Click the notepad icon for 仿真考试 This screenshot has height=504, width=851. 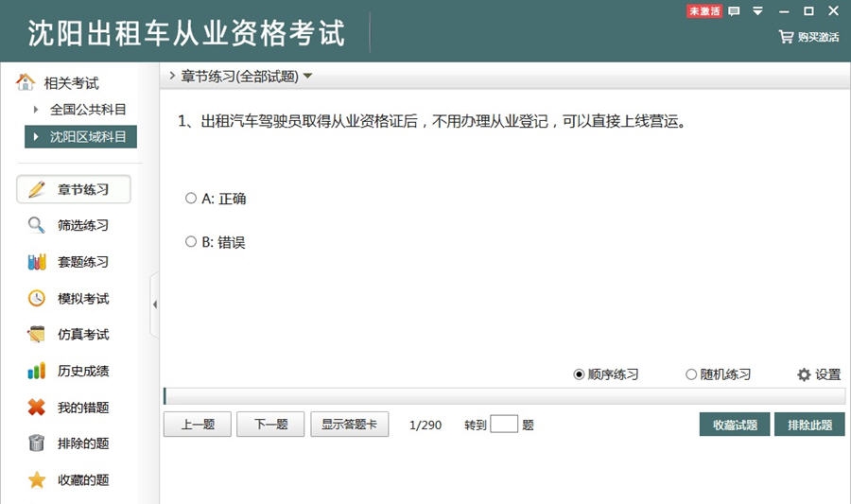[36, 334]
